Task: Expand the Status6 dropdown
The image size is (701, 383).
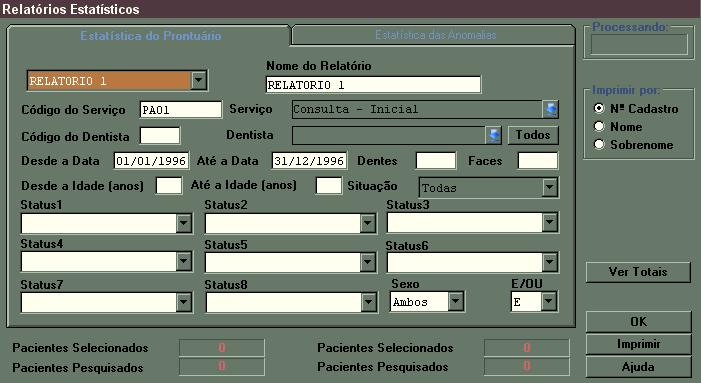Action: click(x=550, y=262)
